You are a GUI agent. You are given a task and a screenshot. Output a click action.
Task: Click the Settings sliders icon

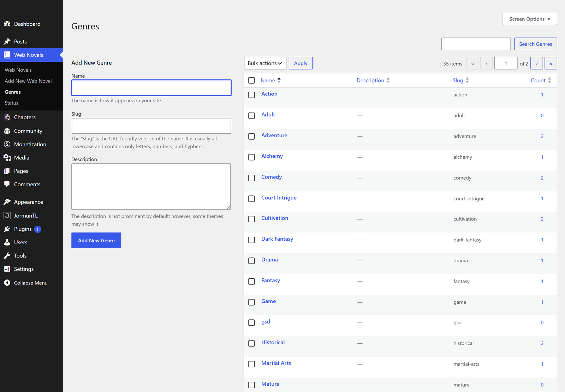pyautogui.click(x=7, y=269)
